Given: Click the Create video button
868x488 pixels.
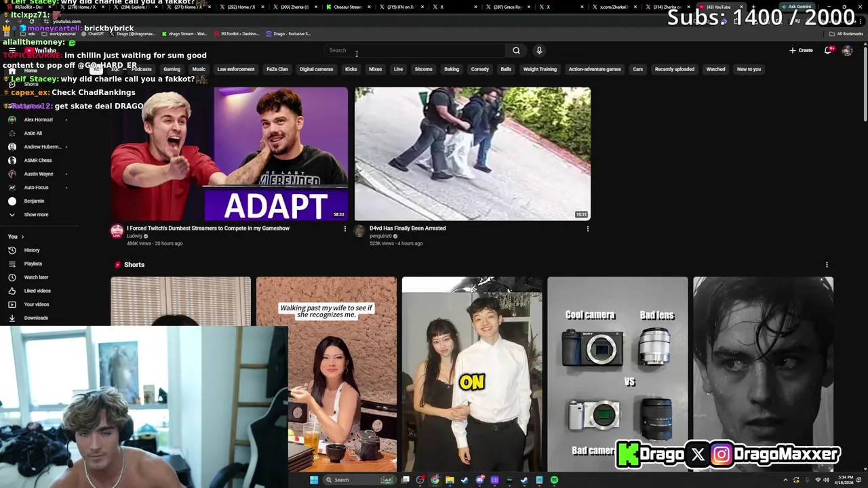Looking at the screenshot, I should point(801,50).
